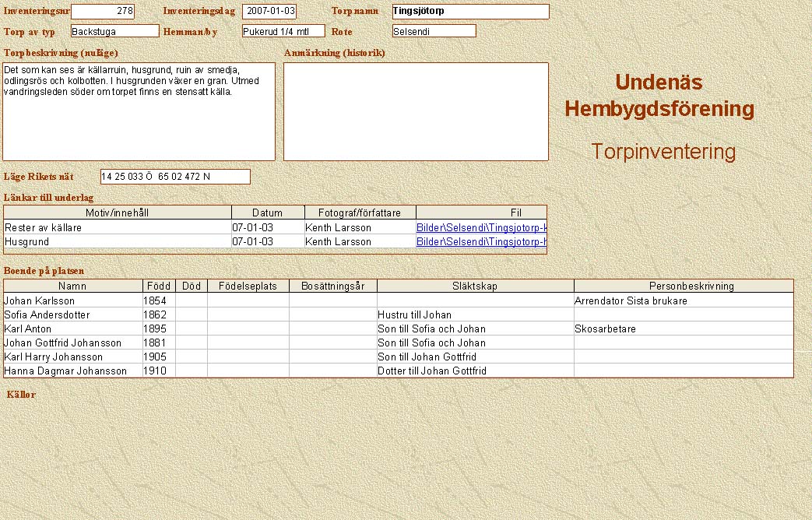This screenshot has width=812, height=520.
Task: Click the Rote field showing Selsendi
Action: [x=434, y=31]
